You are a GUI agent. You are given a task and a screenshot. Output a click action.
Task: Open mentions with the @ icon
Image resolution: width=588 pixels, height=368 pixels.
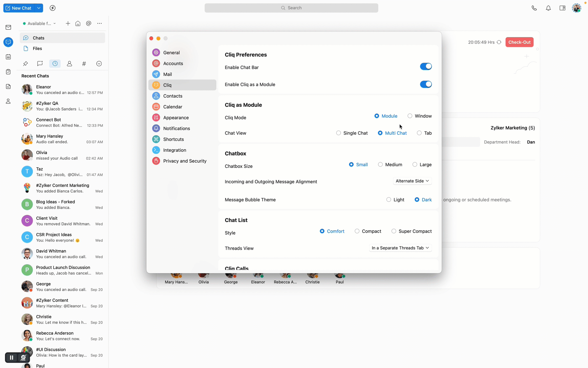[x=89, y=23]
